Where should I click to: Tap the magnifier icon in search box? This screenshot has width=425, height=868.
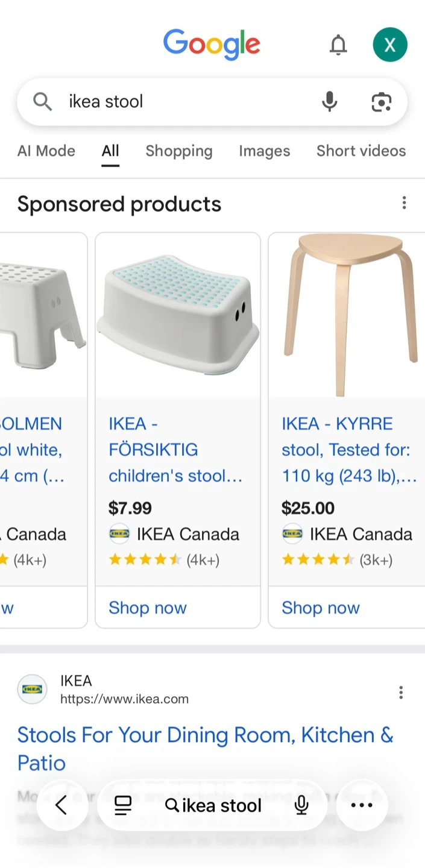[x=42, y=102]
